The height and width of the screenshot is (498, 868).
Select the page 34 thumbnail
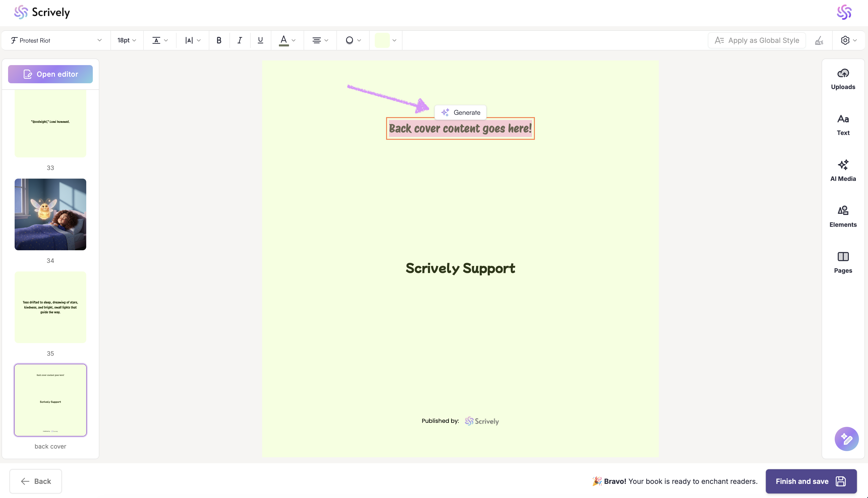[51, 214]
